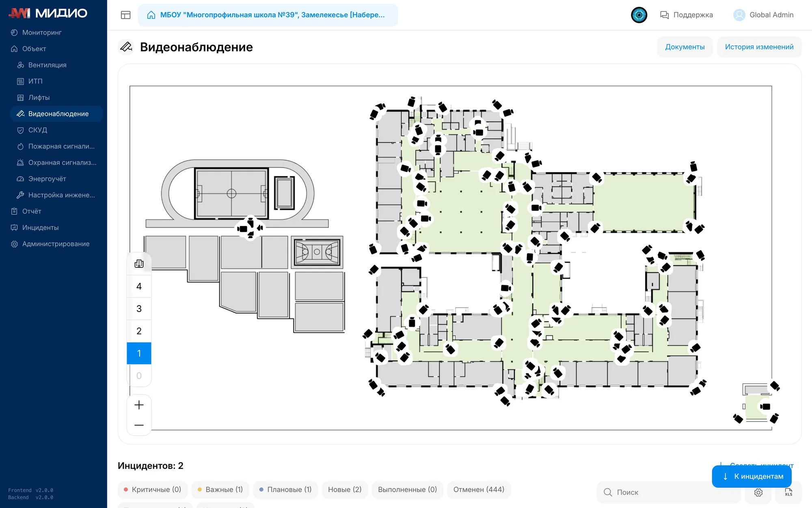Open Поддержка support chat

click(x=686, y=15)
